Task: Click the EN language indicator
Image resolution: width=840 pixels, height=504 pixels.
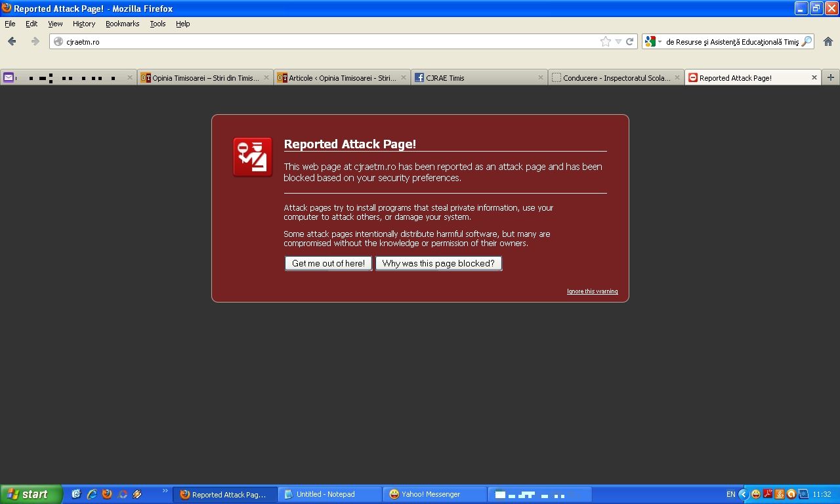Action: [x=730, y=494]
